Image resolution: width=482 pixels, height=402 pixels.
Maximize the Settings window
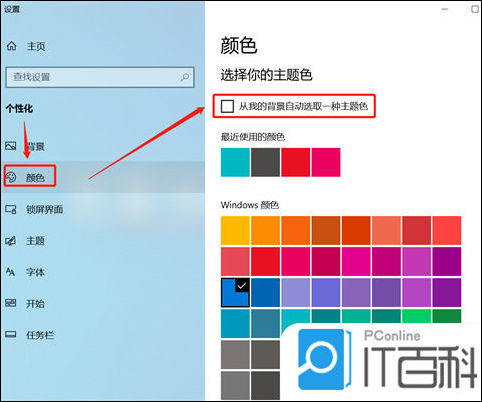[475, 9]
